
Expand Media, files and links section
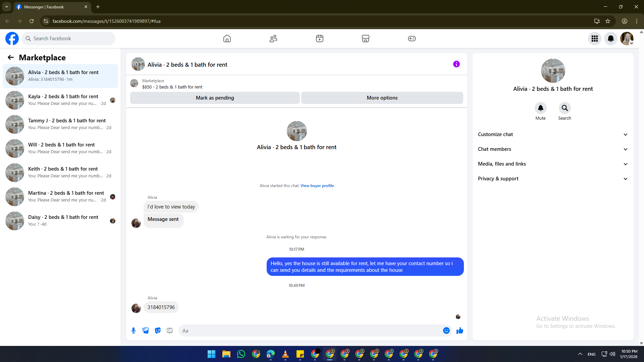tap(552, 164)
